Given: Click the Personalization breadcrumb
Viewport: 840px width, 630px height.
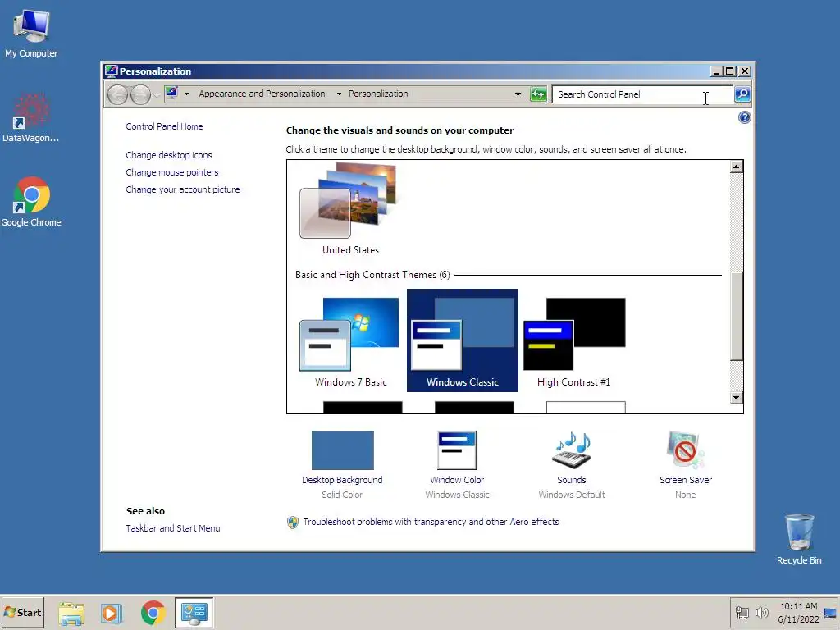Looking at the screenshot, I should pyautogui.click(x=378, y=94).
